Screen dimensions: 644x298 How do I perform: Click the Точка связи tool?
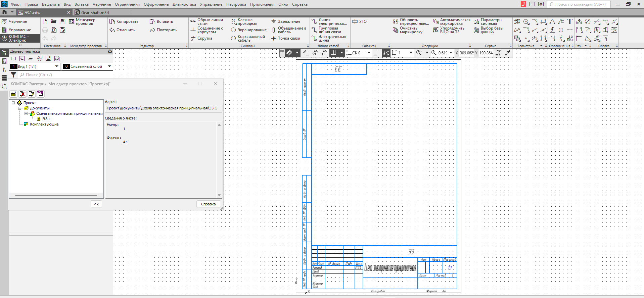(286, 38)
